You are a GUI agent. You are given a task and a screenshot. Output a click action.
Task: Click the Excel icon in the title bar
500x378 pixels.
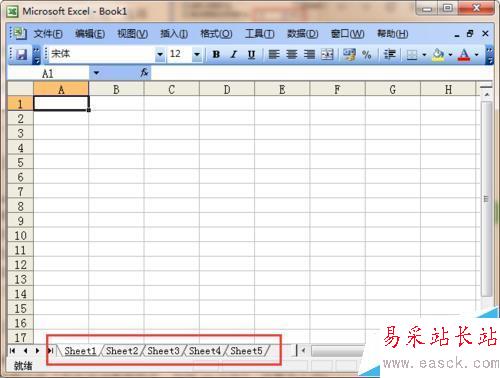[13, 12]
